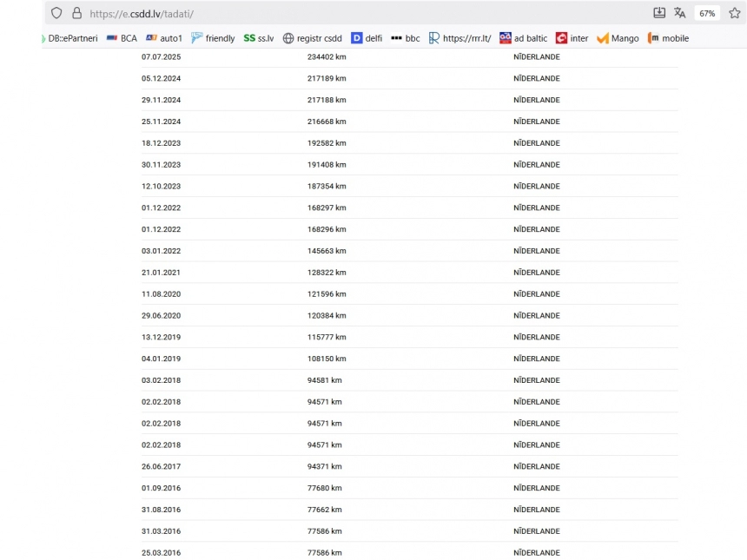Image resolution: width=747 pixels, height=560 pixels.
Task: Select the date 05.12.2024
Action: pos(161,78)
